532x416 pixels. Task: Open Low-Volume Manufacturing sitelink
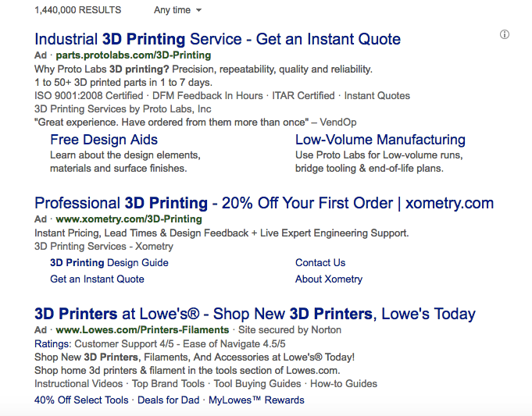click(x=380, y=140)
